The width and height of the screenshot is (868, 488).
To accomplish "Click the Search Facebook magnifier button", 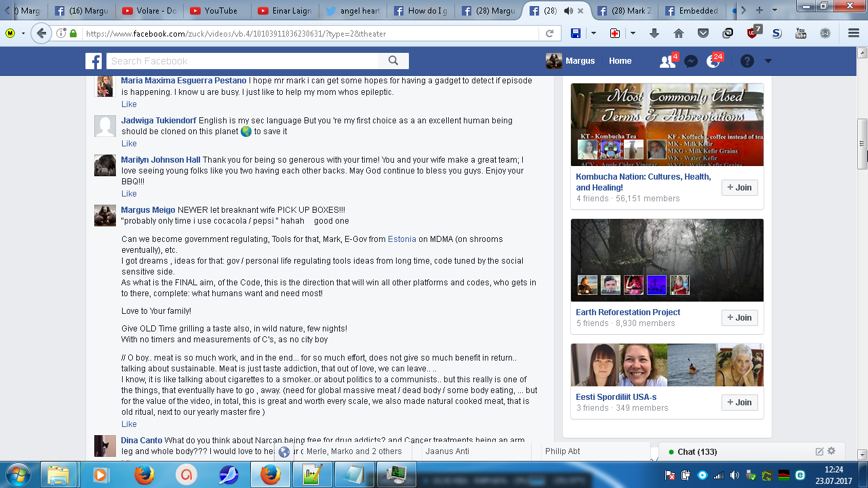I will (393, 61).
